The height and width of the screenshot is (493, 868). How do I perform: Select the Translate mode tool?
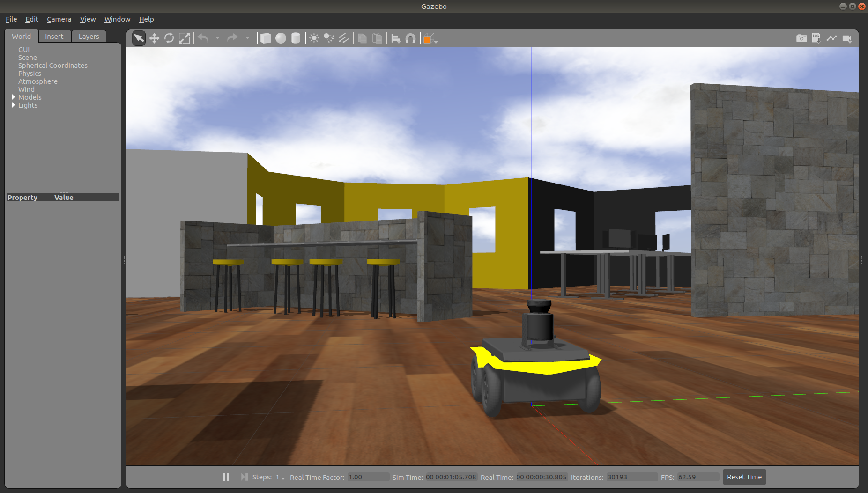pos(154,38)
